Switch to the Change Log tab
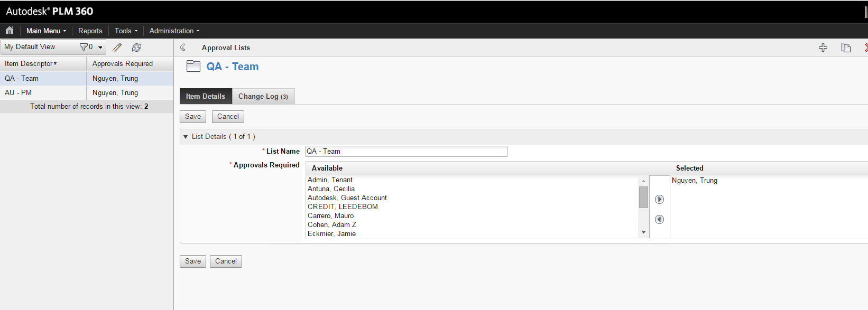 point(263,96)
